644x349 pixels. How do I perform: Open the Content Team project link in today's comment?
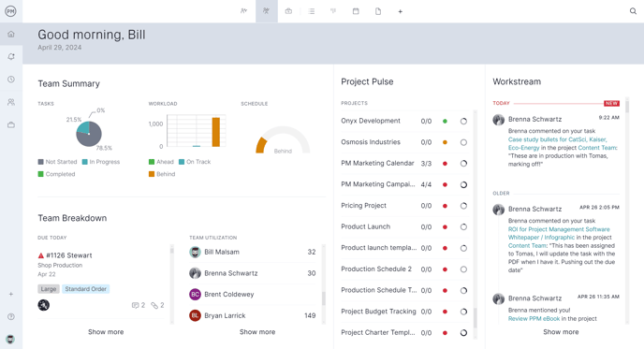597,148
